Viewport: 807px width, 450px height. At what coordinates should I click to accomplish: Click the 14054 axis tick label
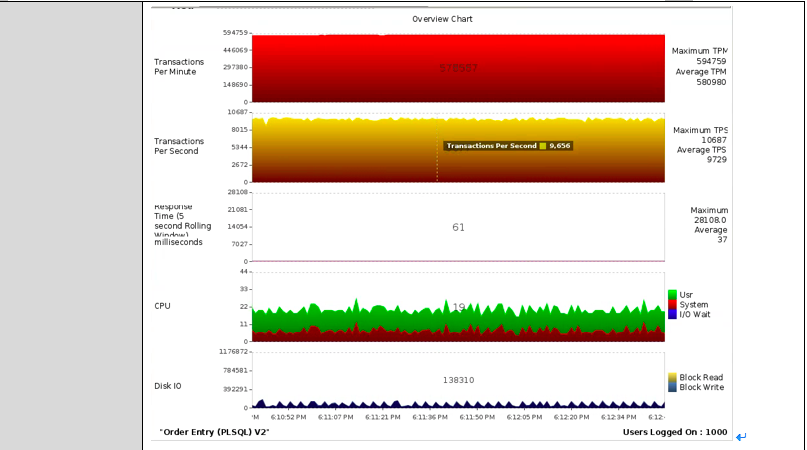[237, 227]
